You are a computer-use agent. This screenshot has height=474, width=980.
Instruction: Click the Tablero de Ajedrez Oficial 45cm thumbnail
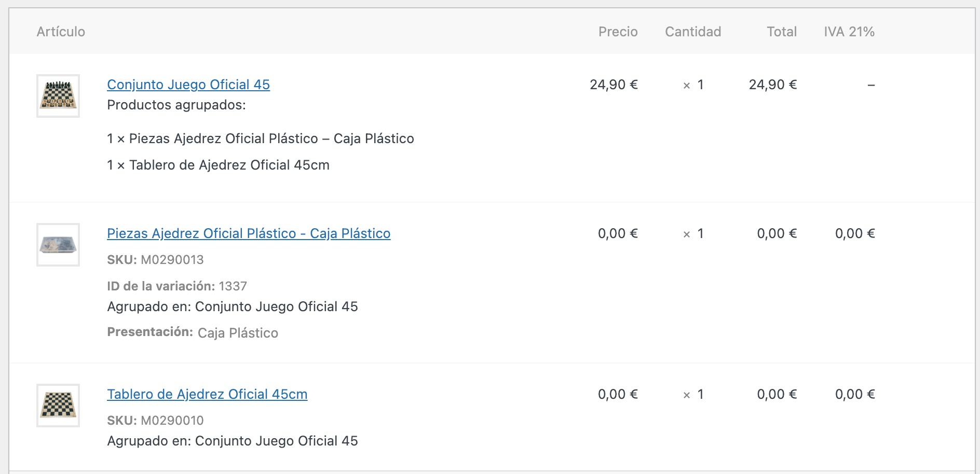tap(58, 406)
